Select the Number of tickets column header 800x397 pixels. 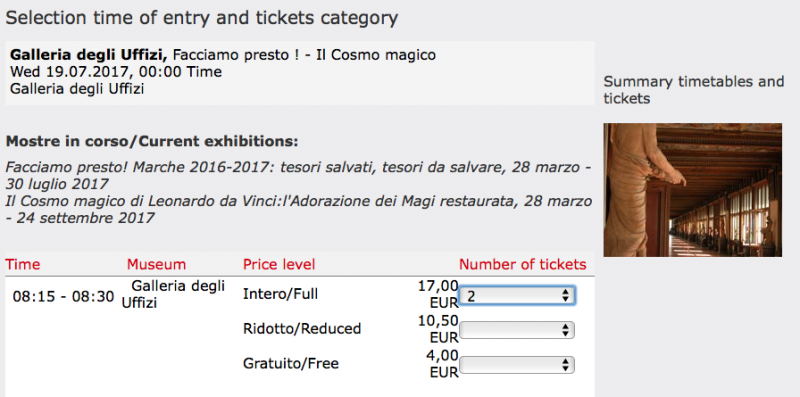[x=522, y=264]
